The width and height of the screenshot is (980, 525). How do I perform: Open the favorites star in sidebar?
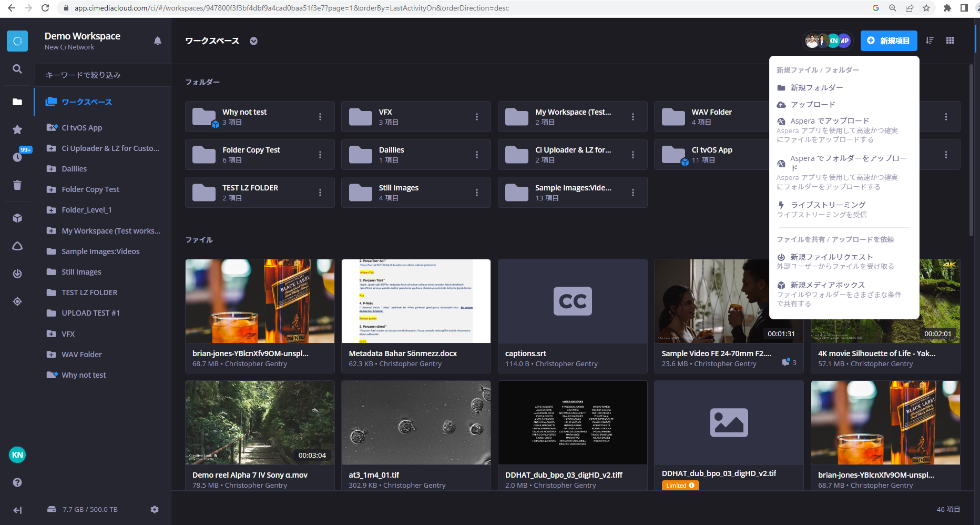click(17, 129)
